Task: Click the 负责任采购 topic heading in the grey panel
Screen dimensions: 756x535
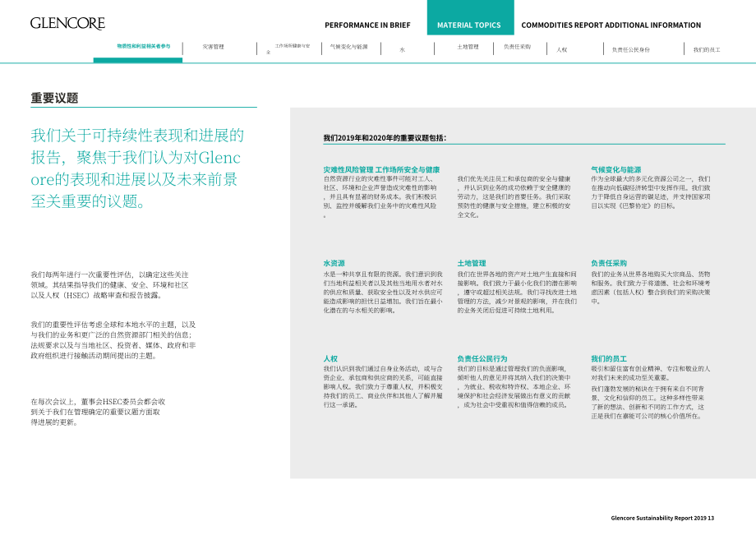Action: (609, 263)
